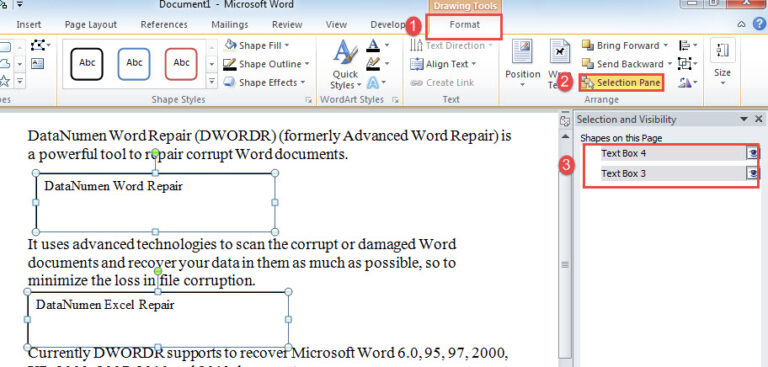Click the Align objects icon
768x367 pixels.
(x=684, y=46)
